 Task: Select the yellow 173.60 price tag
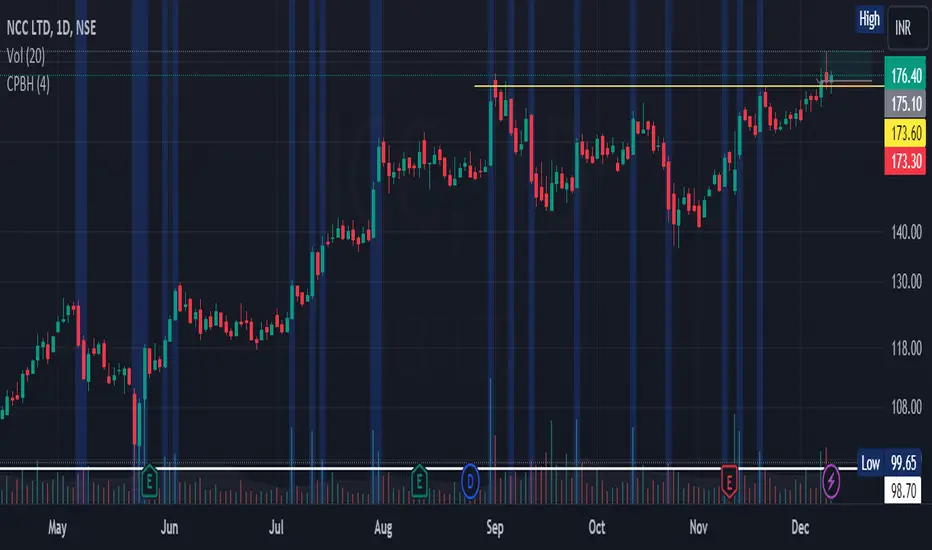(x=905, y=133)
